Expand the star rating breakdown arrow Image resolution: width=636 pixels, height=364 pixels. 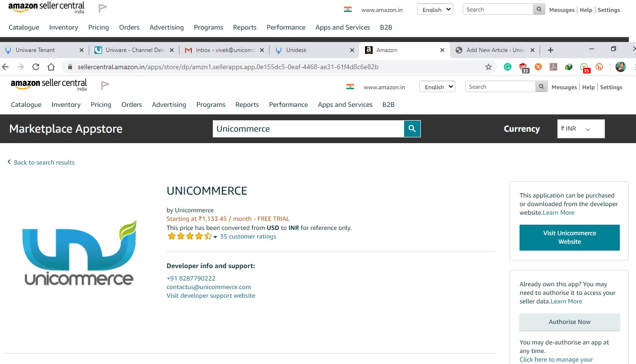(x=215, y=237)
